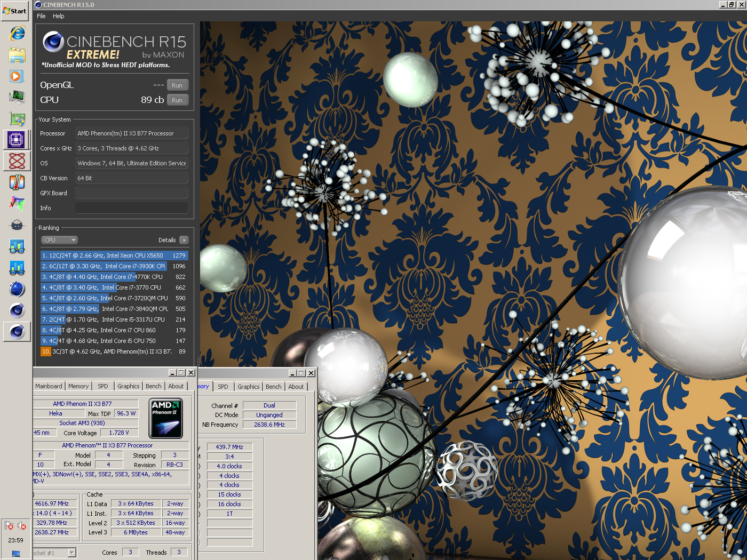Run the CPU benchmark
Image resolution: width=747 pixels, height=560 pixels.
177,100
